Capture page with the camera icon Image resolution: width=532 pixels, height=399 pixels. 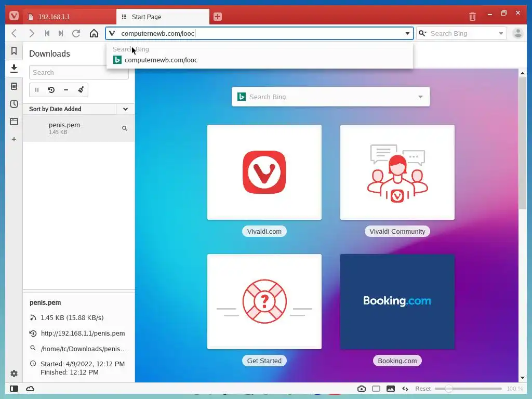362,389
